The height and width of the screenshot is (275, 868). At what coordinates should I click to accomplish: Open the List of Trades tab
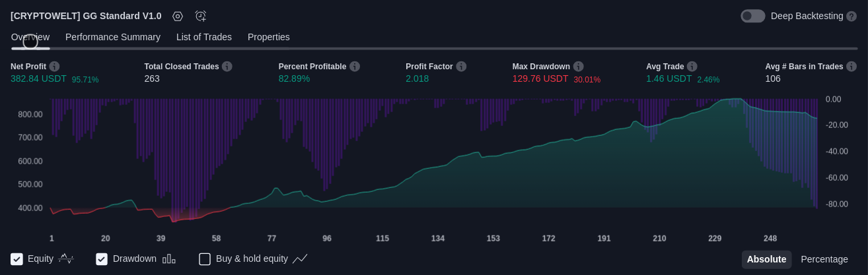pos(204,37)
